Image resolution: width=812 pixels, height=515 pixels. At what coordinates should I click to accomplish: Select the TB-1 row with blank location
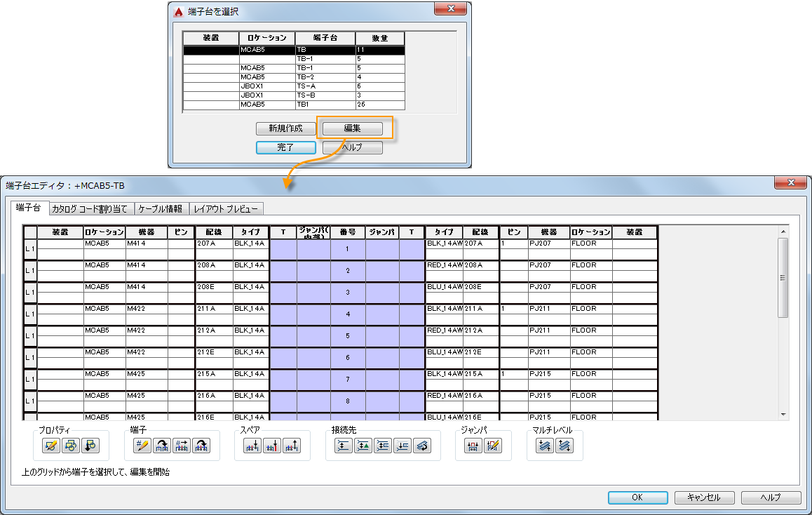tap(294, 59)
